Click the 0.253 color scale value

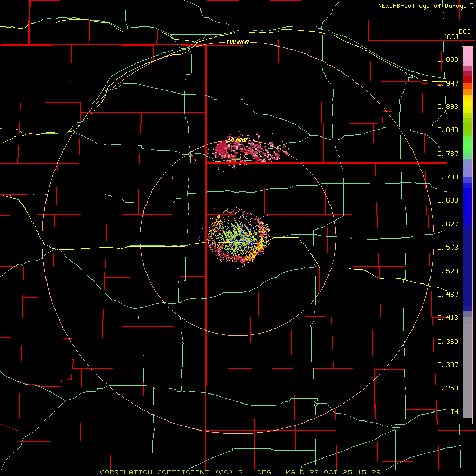(x=448, y=388)
